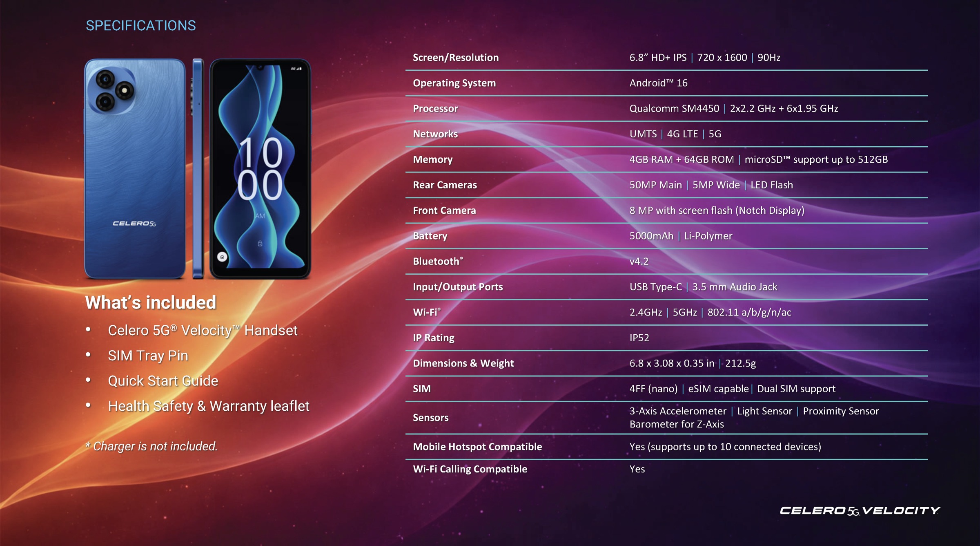Click "Health Safety & Warranty leaflet" bullet
The height and width of the screenshot is (546, 980).
click(209, 406)
